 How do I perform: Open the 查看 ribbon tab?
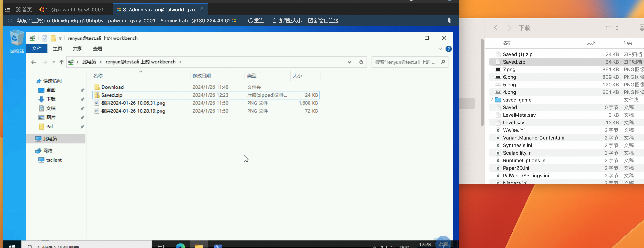97,49
